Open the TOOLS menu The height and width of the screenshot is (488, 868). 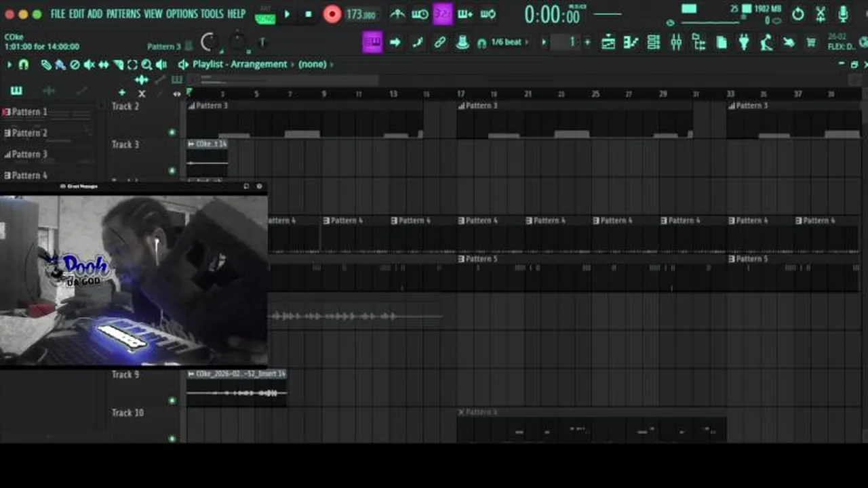pos(212,14)
